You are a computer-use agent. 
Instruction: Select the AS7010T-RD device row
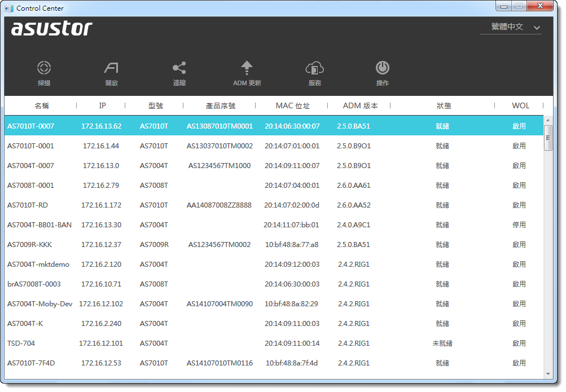click(274, 205)
